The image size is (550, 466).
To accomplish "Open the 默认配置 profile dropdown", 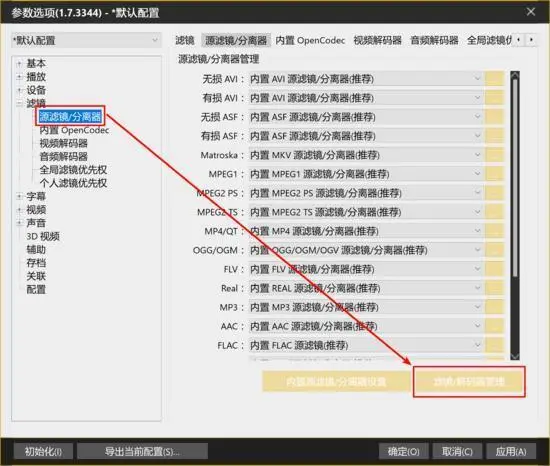I will tap(86, 41).
